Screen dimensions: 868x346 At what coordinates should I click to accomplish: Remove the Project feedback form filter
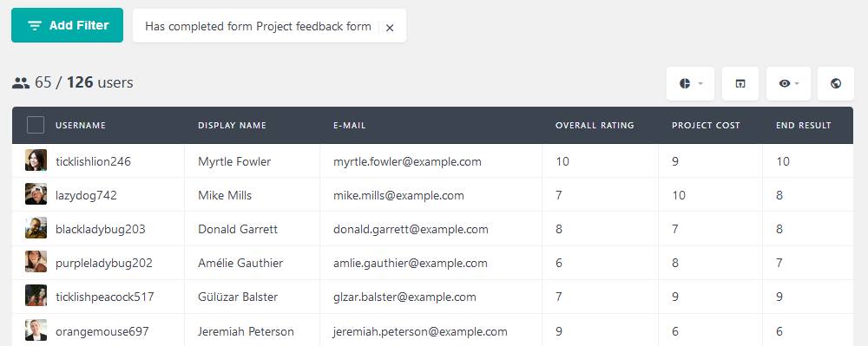[x=390, y=28]
